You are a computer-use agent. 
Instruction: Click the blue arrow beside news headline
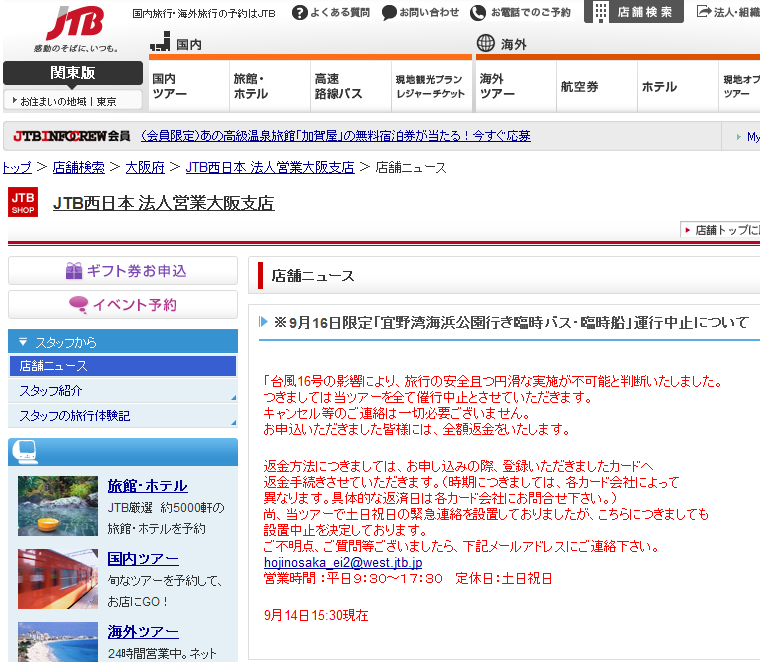pos(263,322)
